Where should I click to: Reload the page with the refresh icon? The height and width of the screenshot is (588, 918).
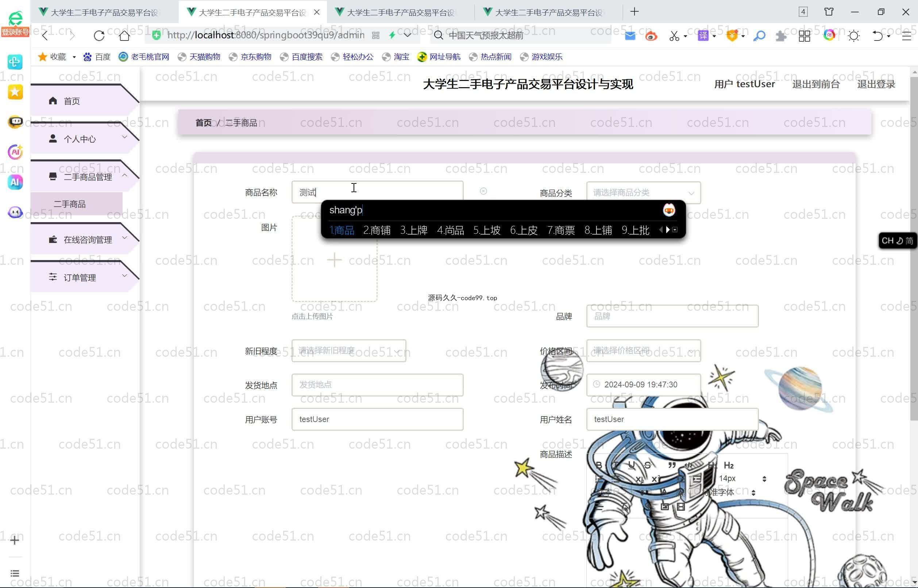coord(99,35)
